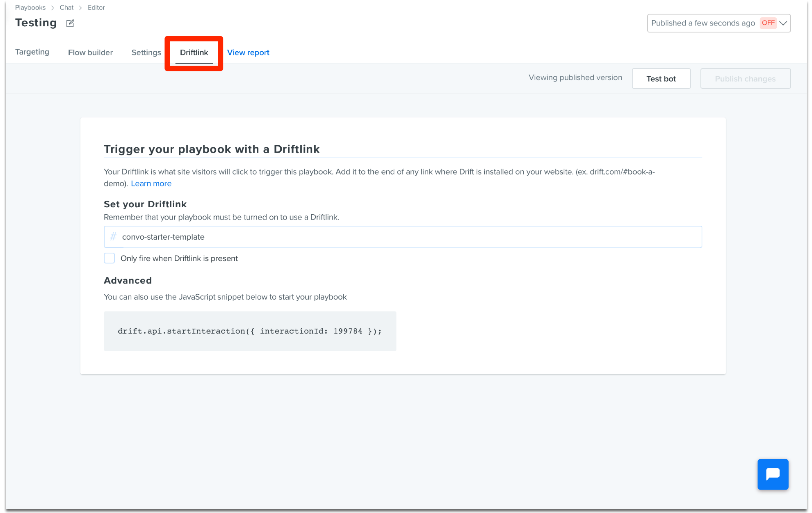Click the hash symbol in Driftlink field
Viewport: 812px width, 513px height.
point(113,237)
